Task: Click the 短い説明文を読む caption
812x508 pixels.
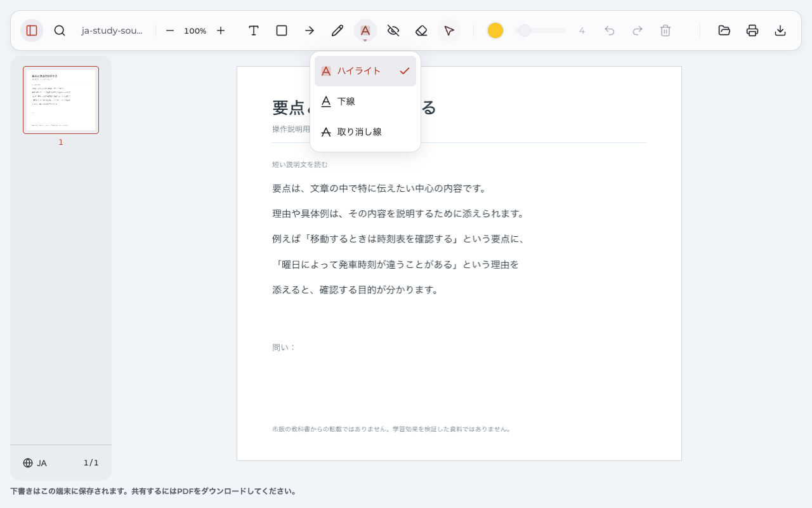Action: tap(300, 164)
